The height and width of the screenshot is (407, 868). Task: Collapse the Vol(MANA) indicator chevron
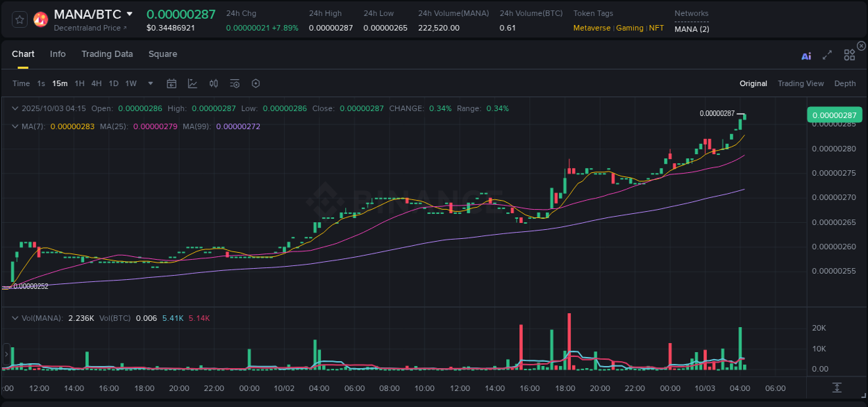(x=15, y=317)
